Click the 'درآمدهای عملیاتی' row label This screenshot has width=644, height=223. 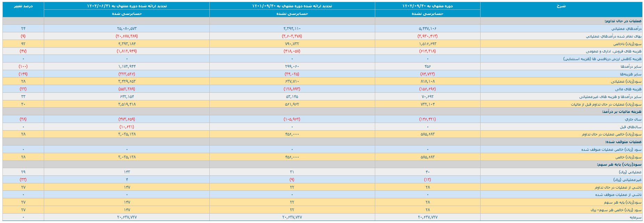pyautogui.click(x=626, y=28)
